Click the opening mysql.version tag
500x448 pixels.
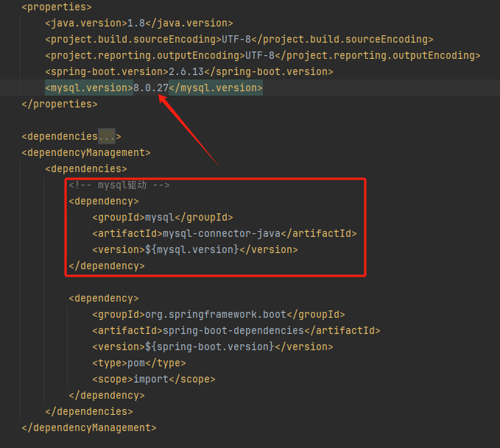click(89, 88)
